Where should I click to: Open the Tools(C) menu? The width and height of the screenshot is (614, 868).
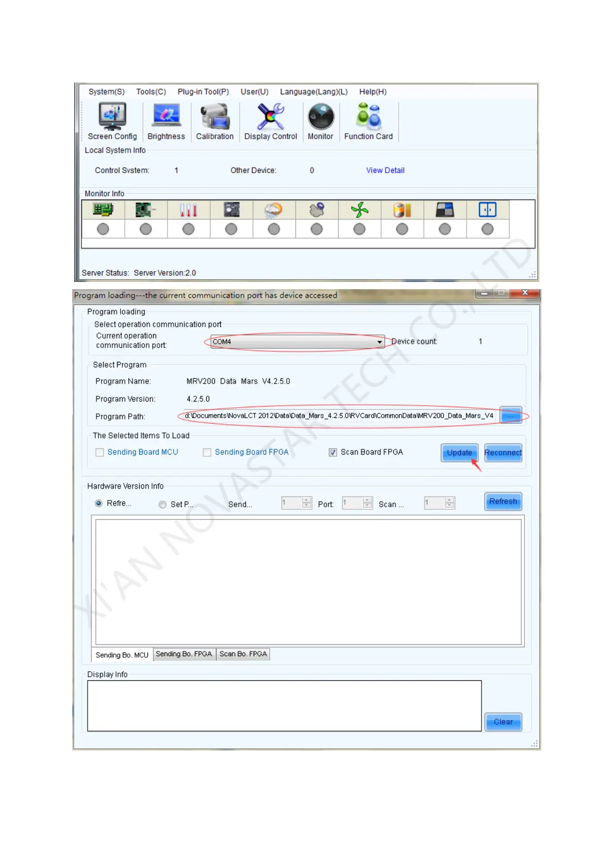pyautogui.click(x=151, y=92)
